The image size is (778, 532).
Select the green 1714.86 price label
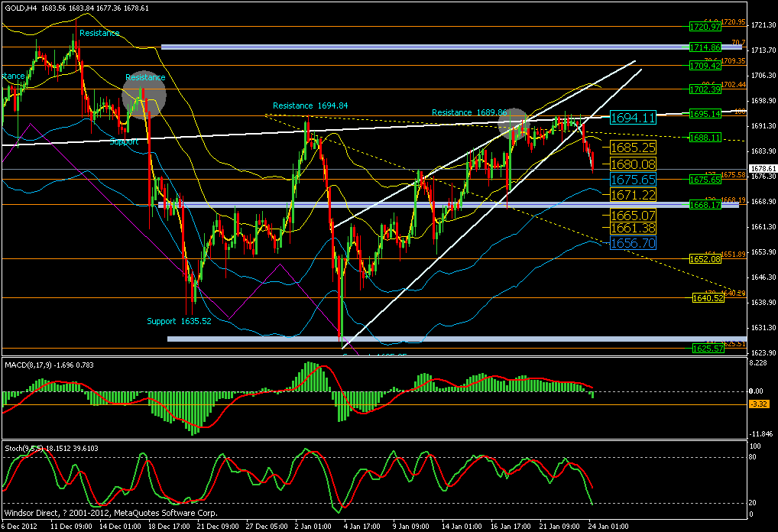(x=705, y=47)
